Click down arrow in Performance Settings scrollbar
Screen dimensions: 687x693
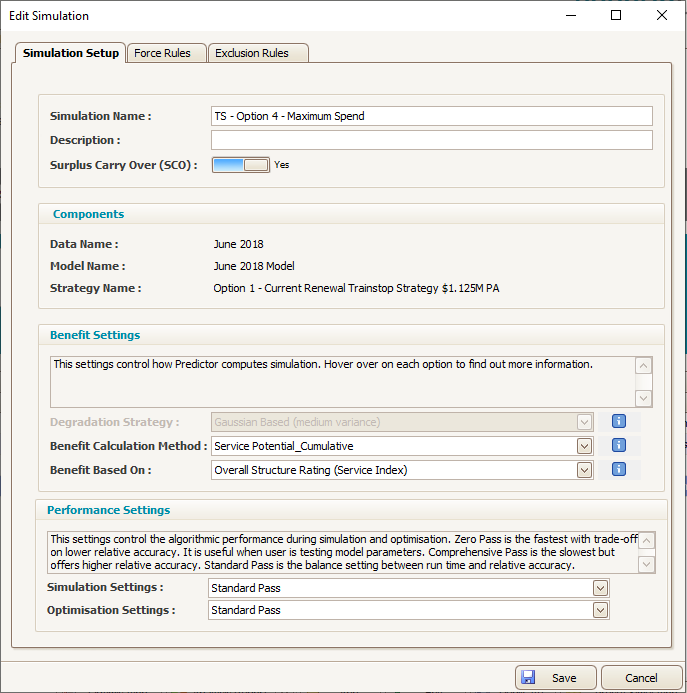[x=646, y=564]
